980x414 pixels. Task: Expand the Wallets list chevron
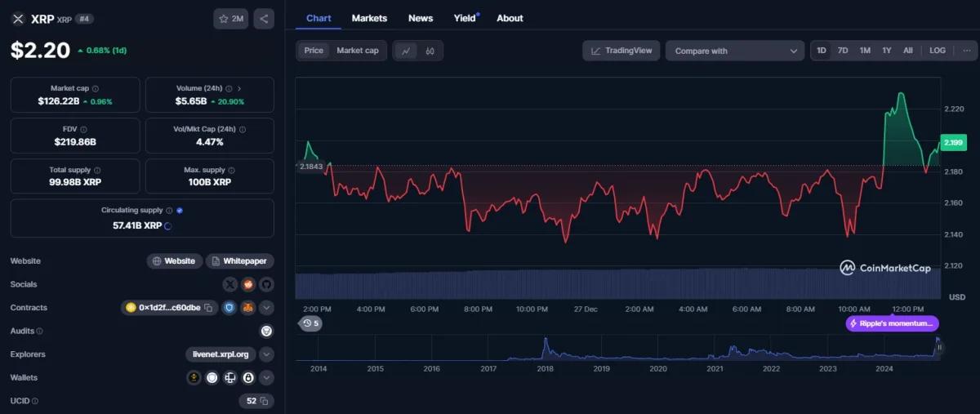click(x=266, y=378)
